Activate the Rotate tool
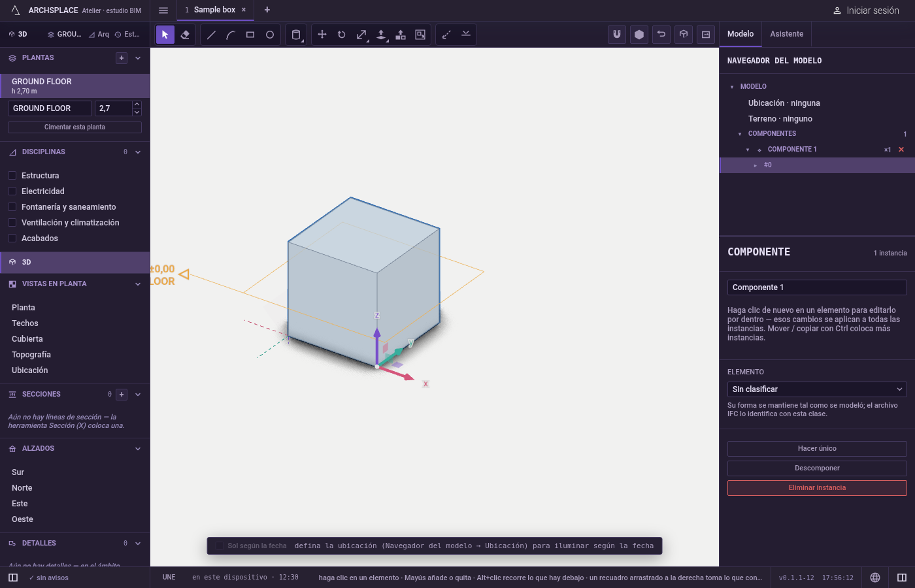 [x=342, y=35]
